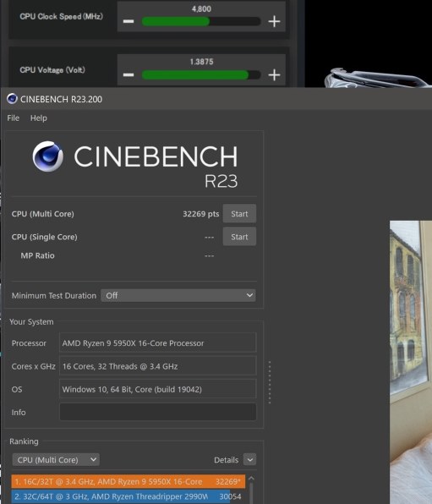Viewport: 432px width, 504px height.
Task: Open the Help menu in Cinebench
Action: click(x=39, y=118)
